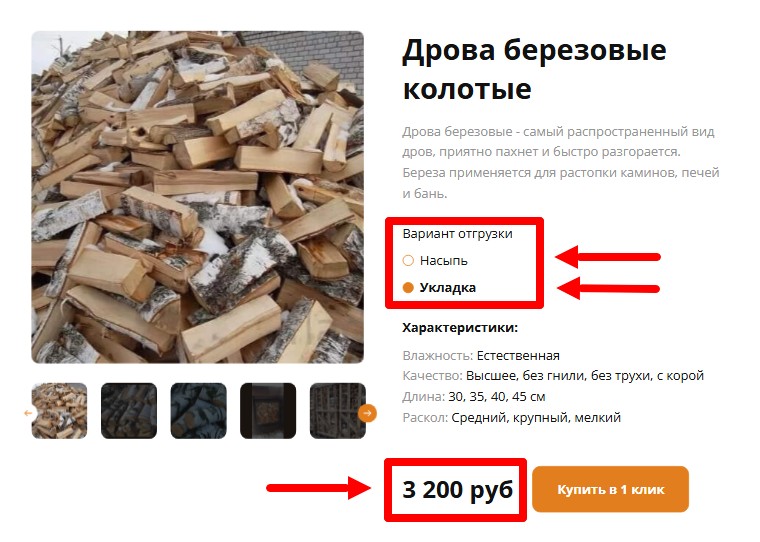Click the large main firewood photo
Image resolution: width=760 pixels, height=542 pixels.
point(198,197)
